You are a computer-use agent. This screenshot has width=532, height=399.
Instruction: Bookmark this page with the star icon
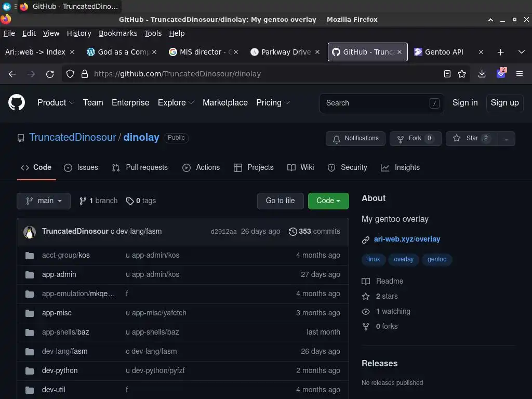(462, 74)
